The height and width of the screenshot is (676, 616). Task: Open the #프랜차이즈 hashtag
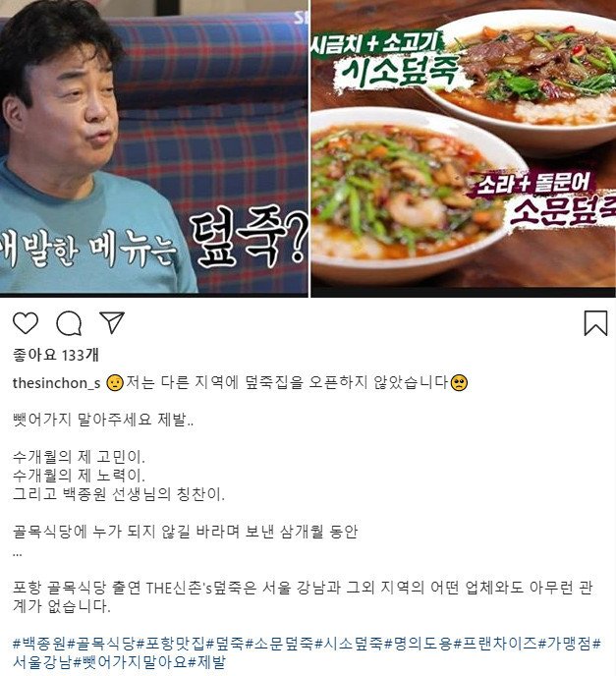coord(495,644)
